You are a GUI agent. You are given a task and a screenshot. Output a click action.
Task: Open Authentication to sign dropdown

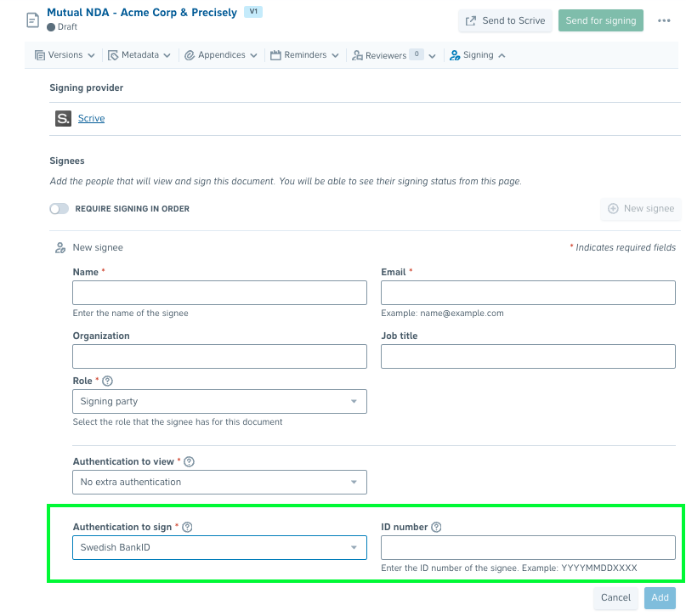coord(219,548)
